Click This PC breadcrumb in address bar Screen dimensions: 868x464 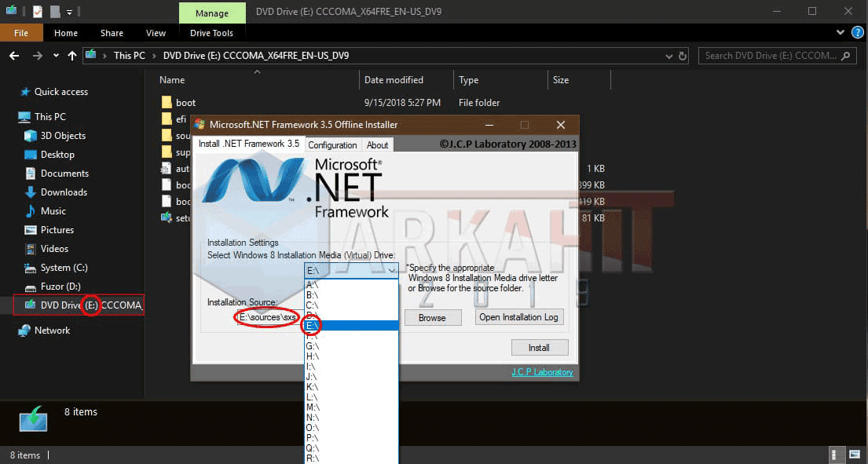[129, 56]
